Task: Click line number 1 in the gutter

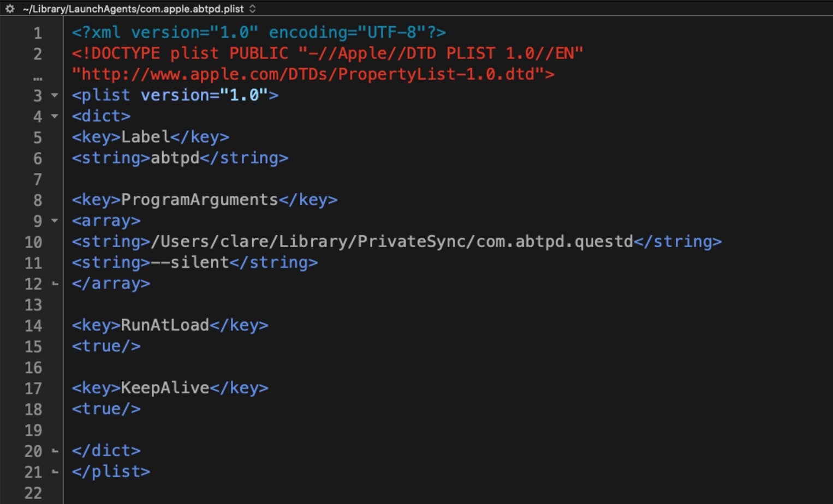Action: (x=37, y=33)
